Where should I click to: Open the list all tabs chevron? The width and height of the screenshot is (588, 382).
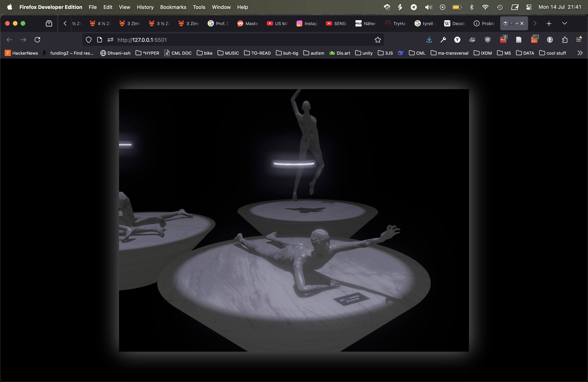click(564, 23)
